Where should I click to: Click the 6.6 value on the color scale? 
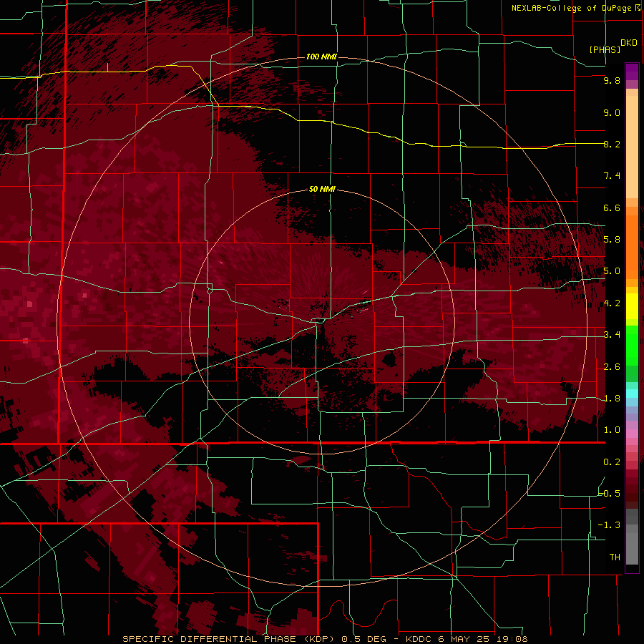click(612, 208)
